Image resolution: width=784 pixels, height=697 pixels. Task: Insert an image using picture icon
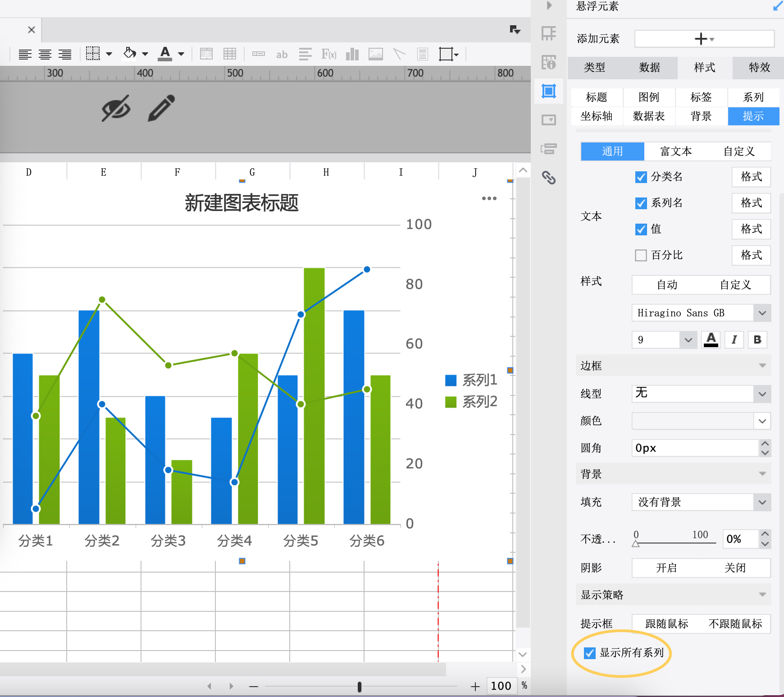376,54
